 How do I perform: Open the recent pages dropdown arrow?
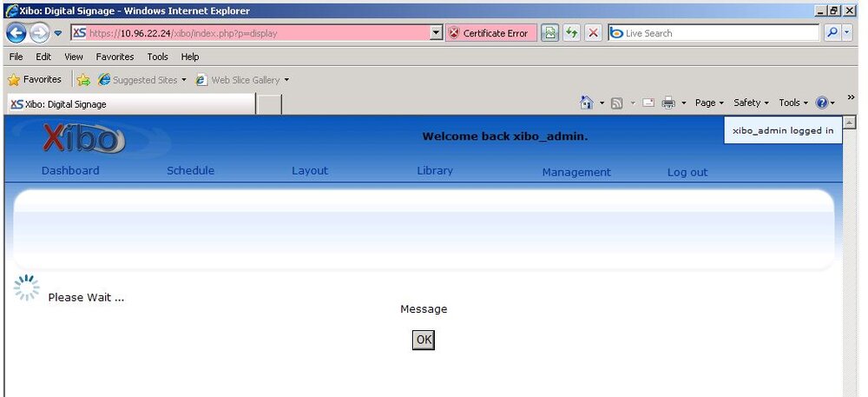point(57,33)
